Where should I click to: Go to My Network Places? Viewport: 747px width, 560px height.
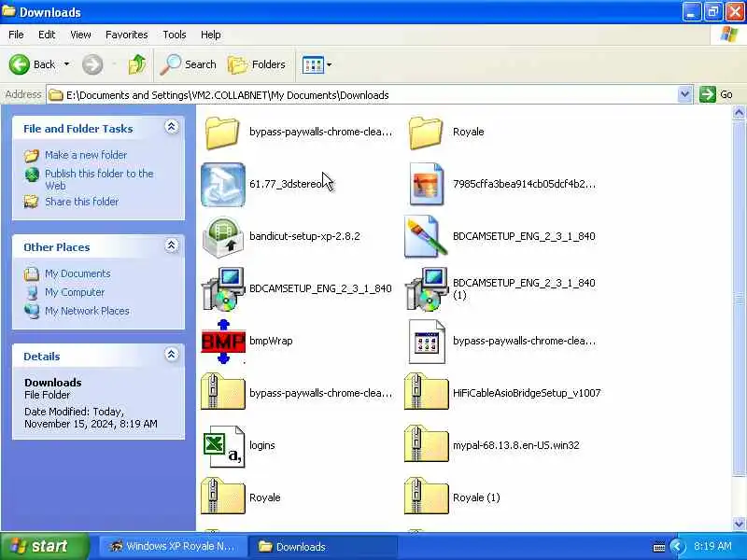coord(87,311)
